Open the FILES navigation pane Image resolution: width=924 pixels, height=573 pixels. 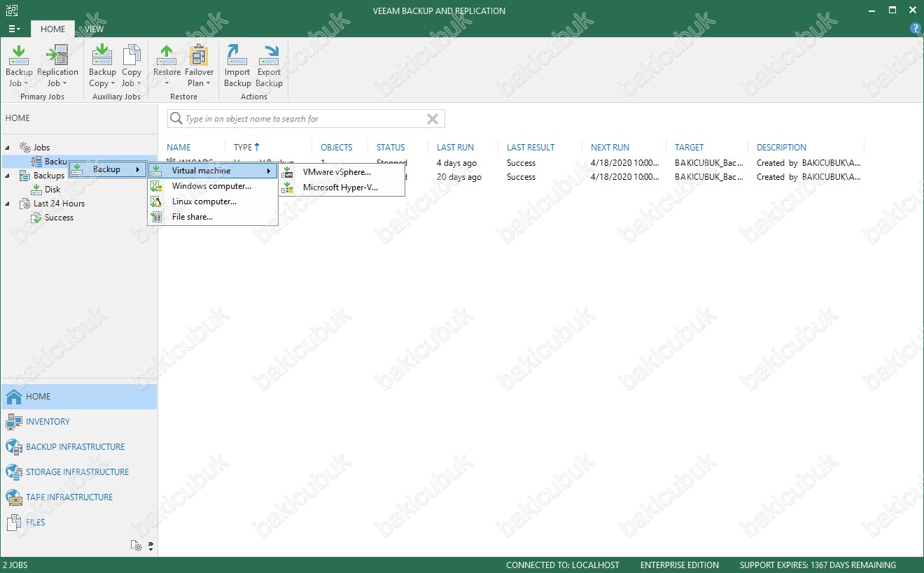[78, 523]
